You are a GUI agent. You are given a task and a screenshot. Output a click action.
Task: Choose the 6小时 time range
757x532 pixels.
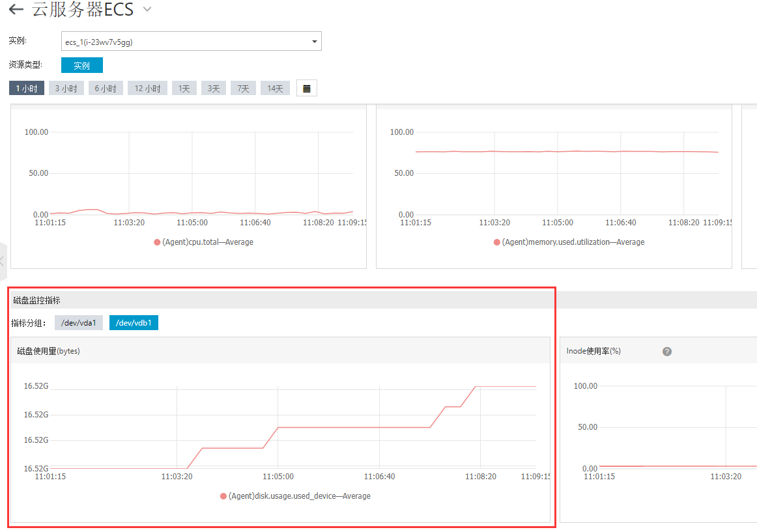click(x=106, y=89)
